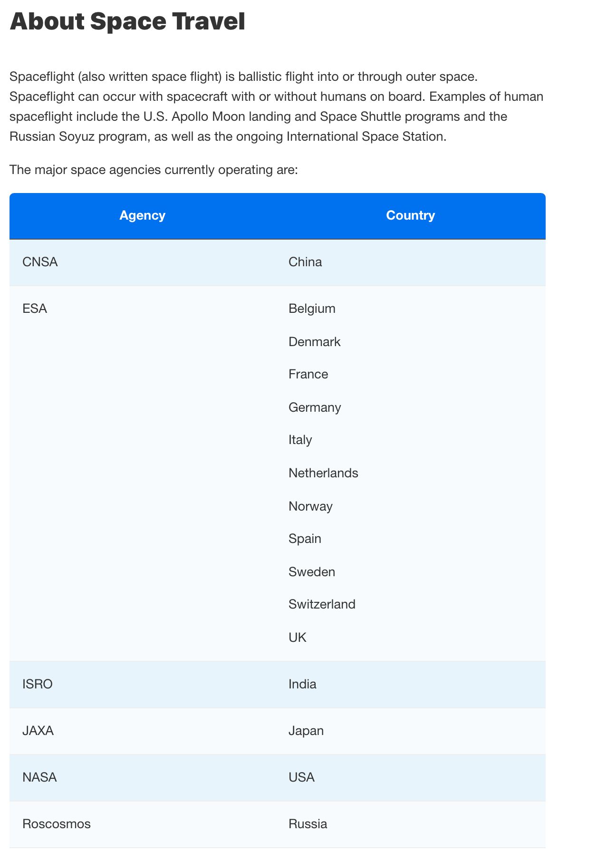
Task: Click the "major space agencies" sentence
Action: 154,170
